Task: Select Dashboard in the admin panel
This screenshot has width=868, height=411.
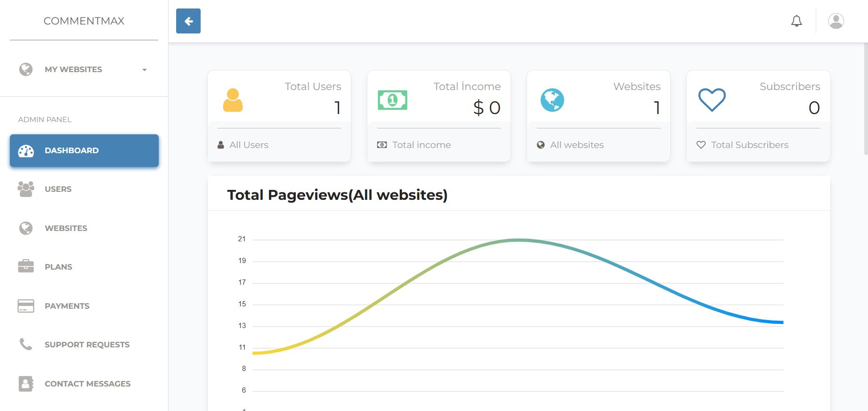Action: pos(84,151)
